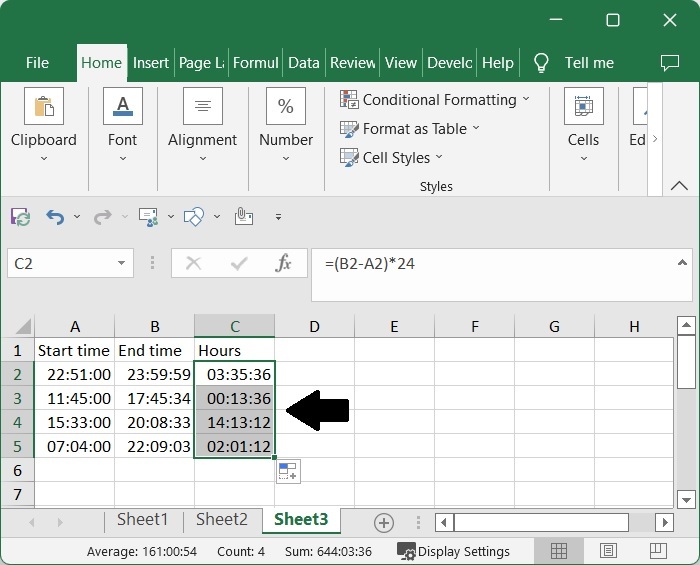Open the Number format group
The image size is (700, 565).
point(286,125)
